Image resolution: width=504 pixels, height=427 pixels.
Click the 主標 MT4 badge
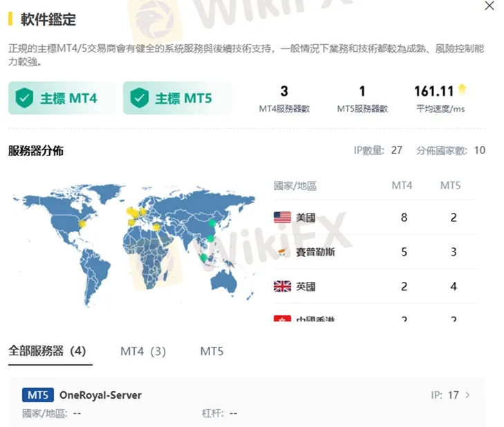click(x=62, y=98)
